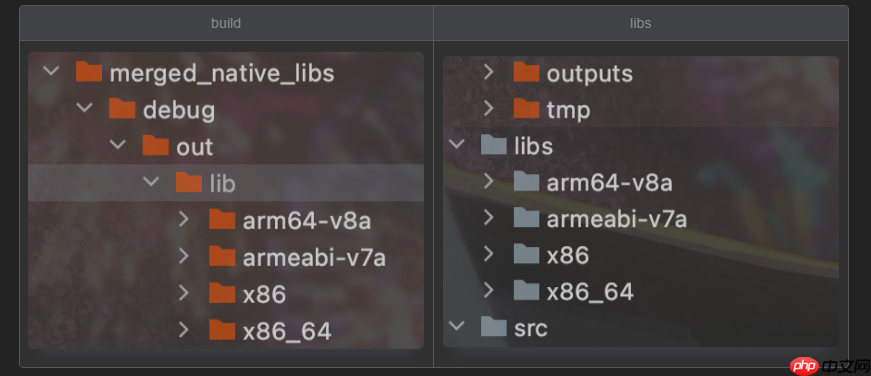Click the orange outputs folder icon
The image size is (871, 376).
526,72
